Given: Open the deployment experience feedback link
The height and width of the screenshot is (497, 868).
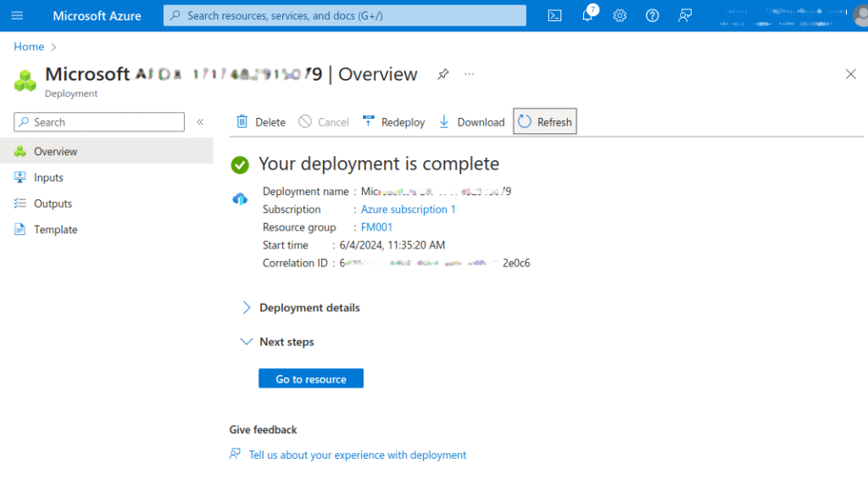Looking at the screenshot, I should (358, 455).
